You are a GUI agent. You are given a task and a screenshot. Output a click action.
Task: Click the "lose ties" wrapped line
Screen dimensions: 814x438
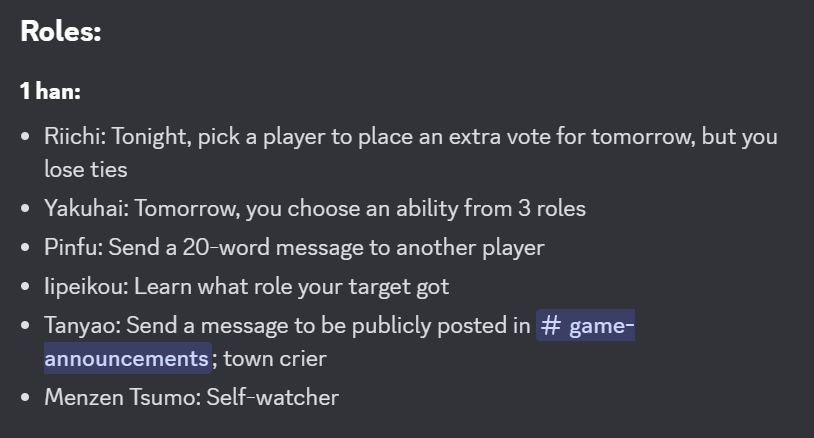[x=85, y=169]
